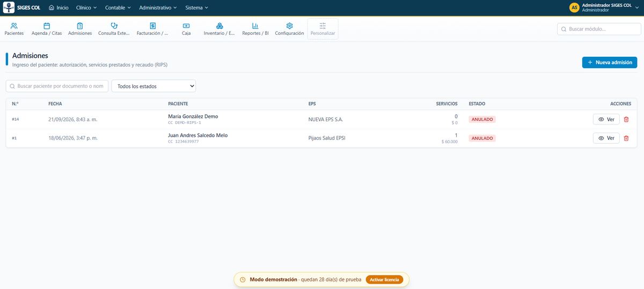The image size is (644, 289).
Task: Open the Todos los estados filter dropdown
Action: tap(153, 86)
